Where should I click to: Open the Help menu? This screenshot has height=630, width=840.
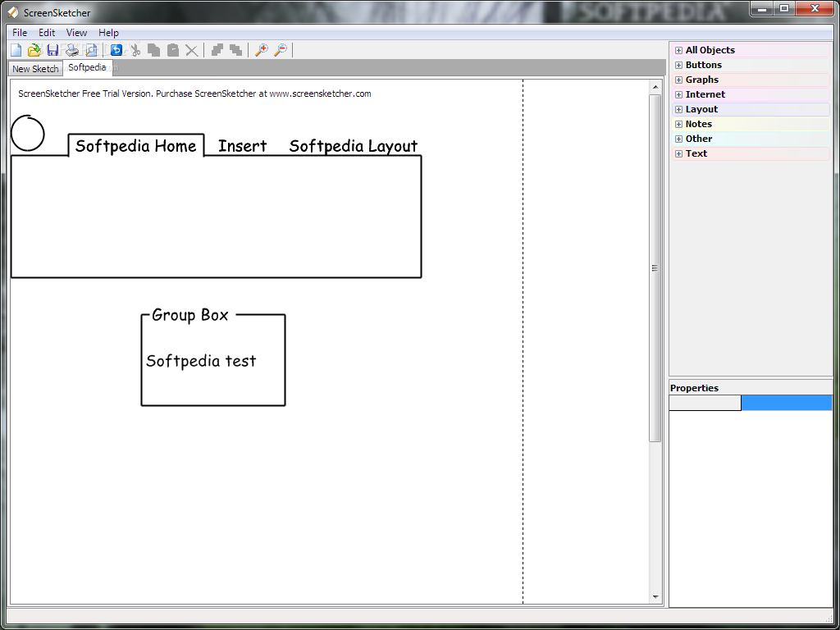pos(108,33)
